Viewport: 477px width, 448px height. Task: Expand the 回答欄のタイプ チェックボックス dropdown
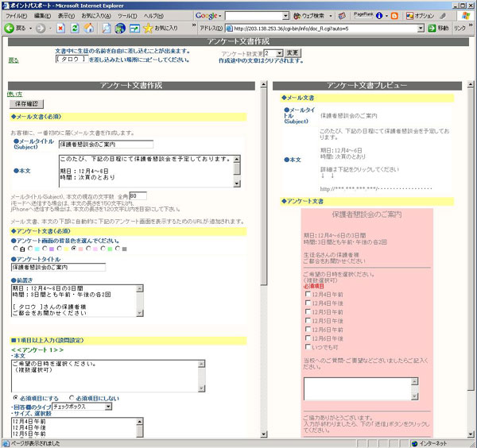(108, 406)
